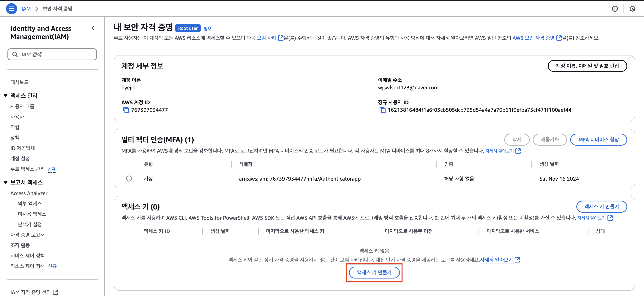This screenshot has height=296, width=644.
Task: Click external link icon next to 모범 사례
Action: [x=281, y=38]
